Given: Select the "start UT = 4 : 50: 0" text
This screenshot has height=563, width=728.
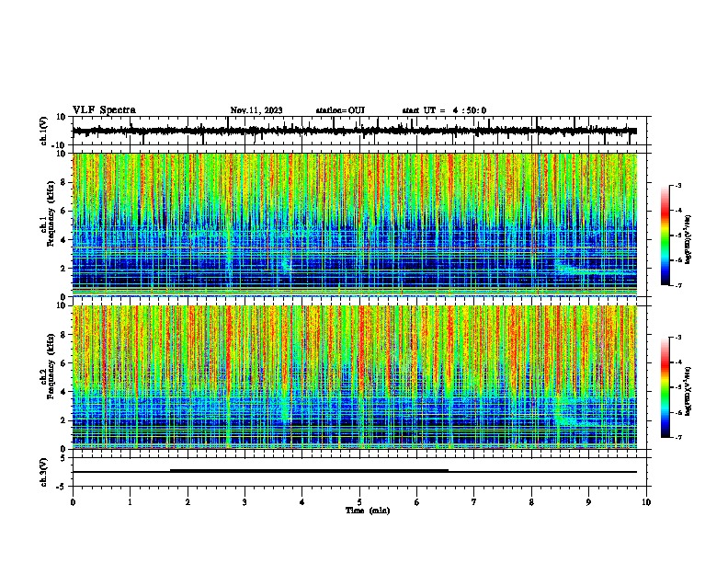Looking at the screenshot, I should tap(444, 110).
